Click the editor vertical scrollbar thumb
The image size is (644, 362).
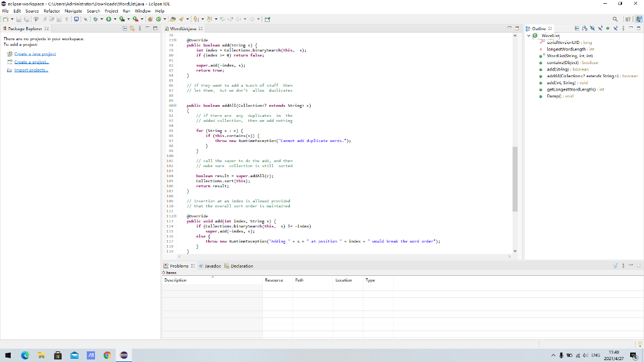coord(516,179)
